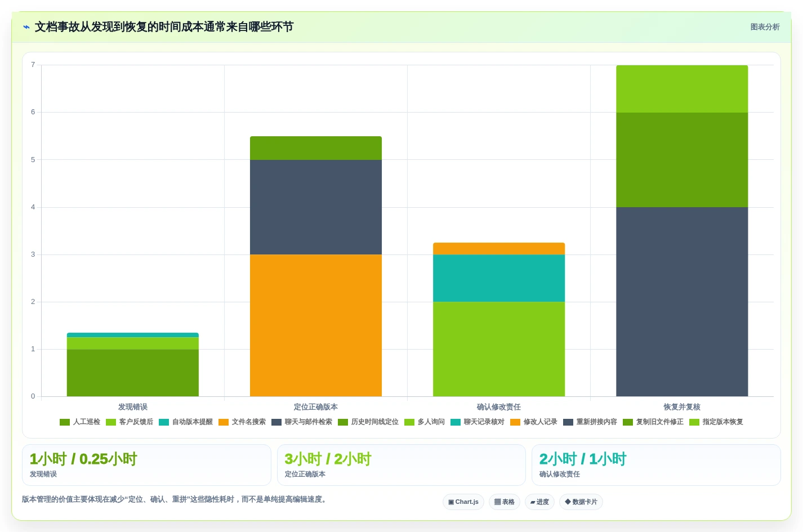Click the footnote starting 版本管理的价值
Viewport: 803px width, 532px height.
click(x=175, y=499)
